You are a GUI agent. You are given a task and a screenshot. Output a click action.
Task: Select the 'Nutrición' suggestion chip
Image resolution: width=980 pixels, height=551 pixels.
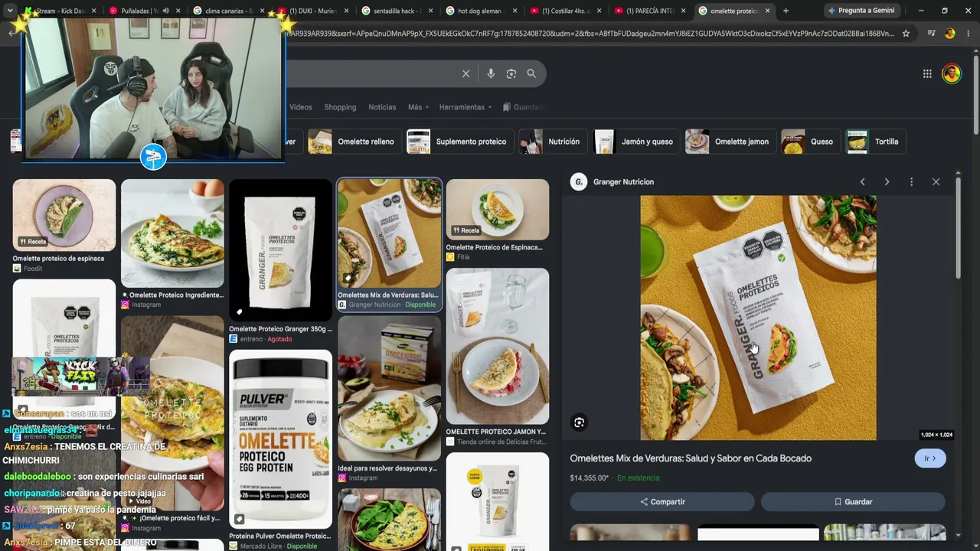pyautogui.click(x=551, y=142)
